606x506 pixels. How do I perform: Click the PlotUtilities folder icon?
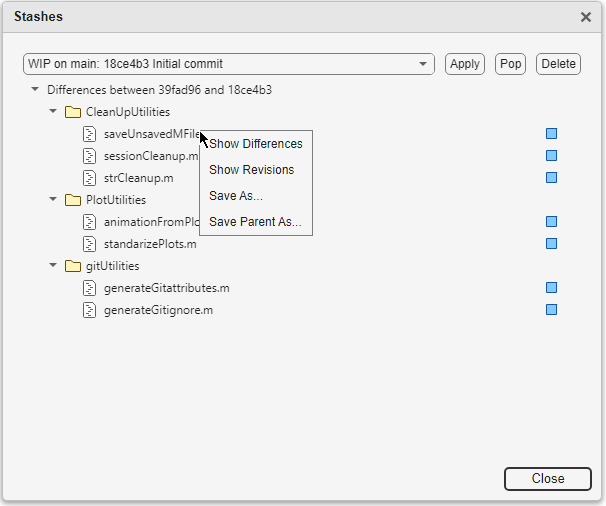point(72,200)
